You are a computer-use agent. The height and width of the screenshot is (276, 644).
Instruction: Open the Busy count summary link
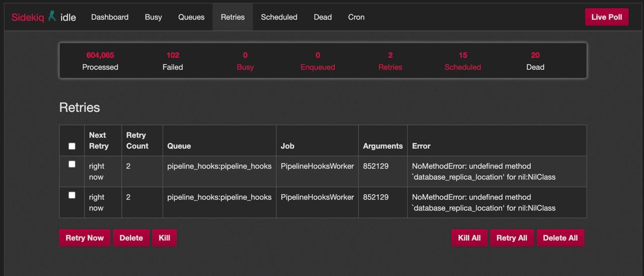tap(245, 61)
